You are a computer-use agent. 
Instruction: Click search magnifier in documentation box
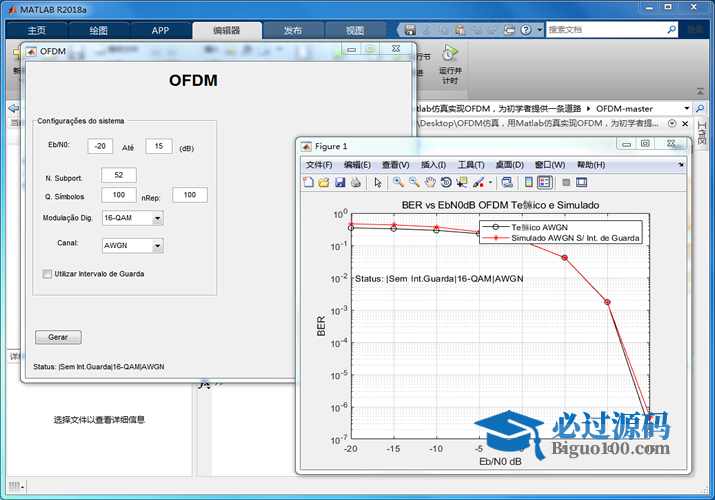[x=671, y=30]
